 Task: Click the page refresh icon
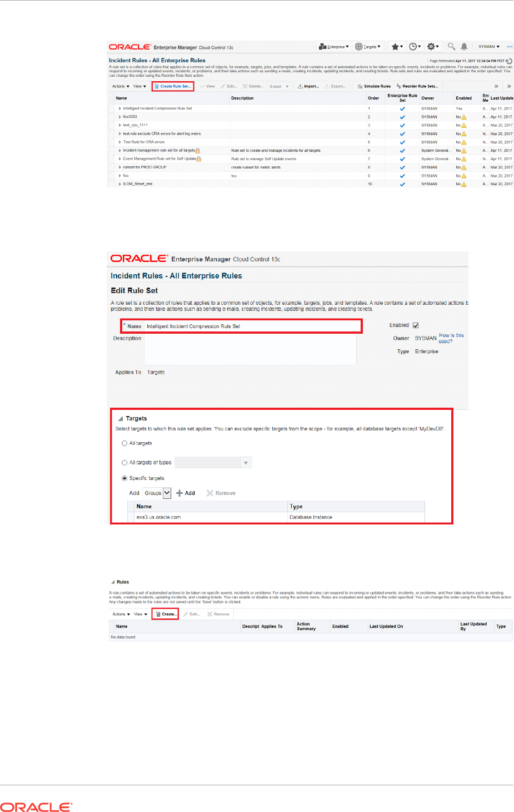click(509, 61)
